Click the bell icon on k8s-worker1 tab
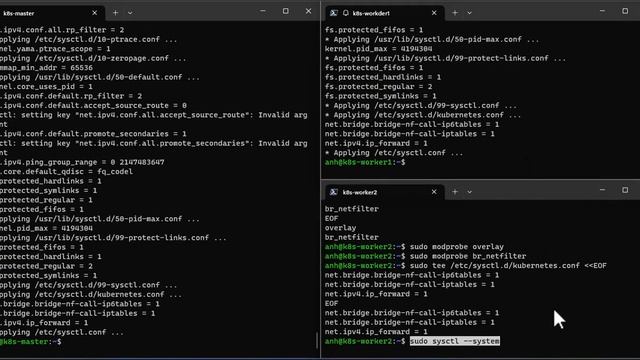640x360 pixels. point(346,13)
